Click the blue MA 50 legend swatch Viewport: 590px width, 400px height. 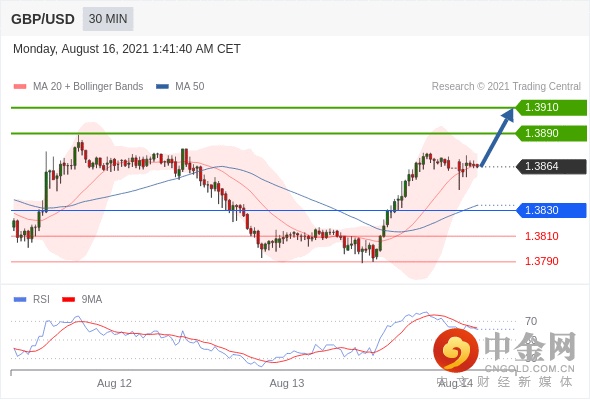(x=162, y=87)
